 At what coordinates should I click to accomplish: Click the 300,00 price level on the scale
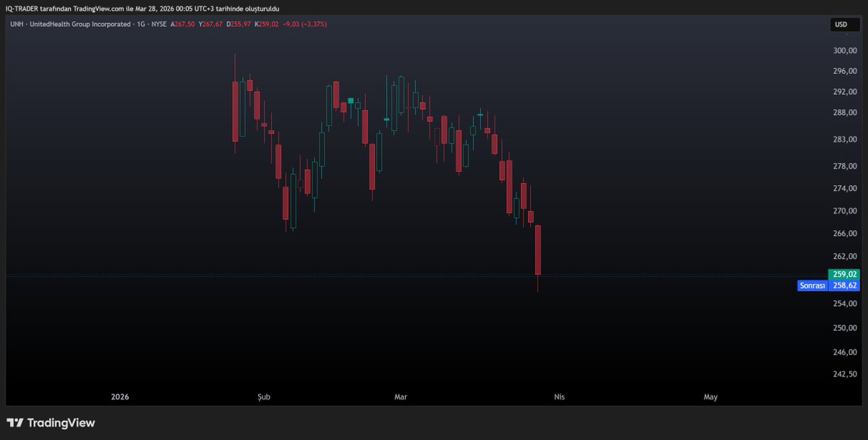click(846, 51)
